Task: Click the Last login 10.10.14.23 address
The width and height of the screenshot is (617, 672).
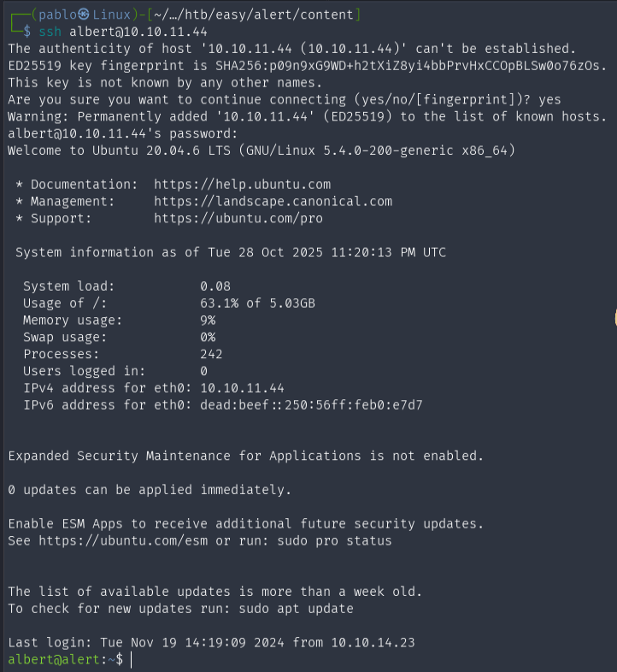Action: (x=373, y=642)
